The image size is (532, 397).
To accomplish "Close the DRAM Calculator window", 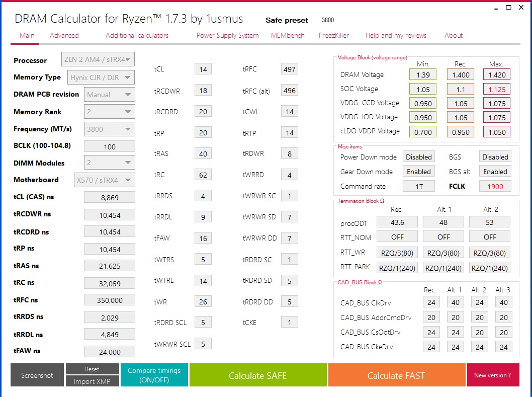I will [521, 8].
